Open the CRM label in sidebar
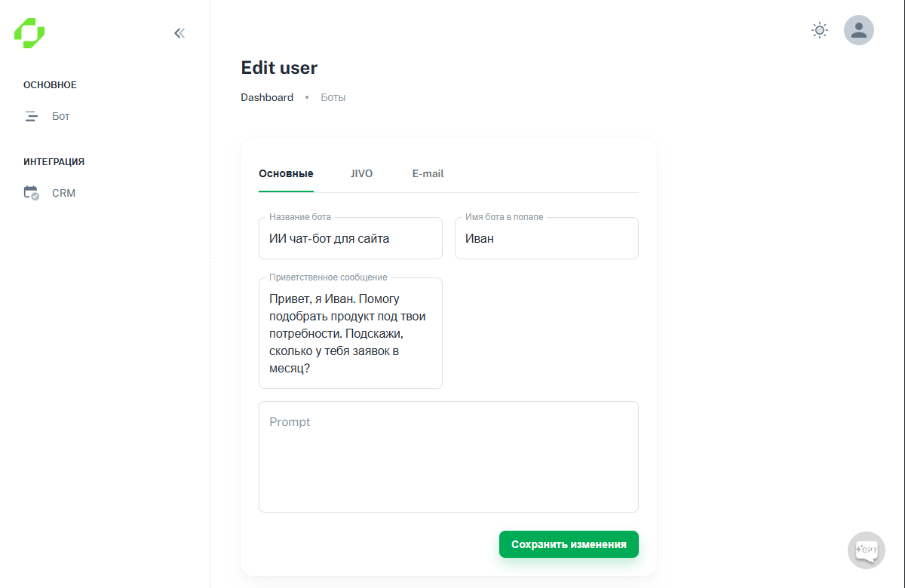 pyautogui.click(x=64, y=193)
